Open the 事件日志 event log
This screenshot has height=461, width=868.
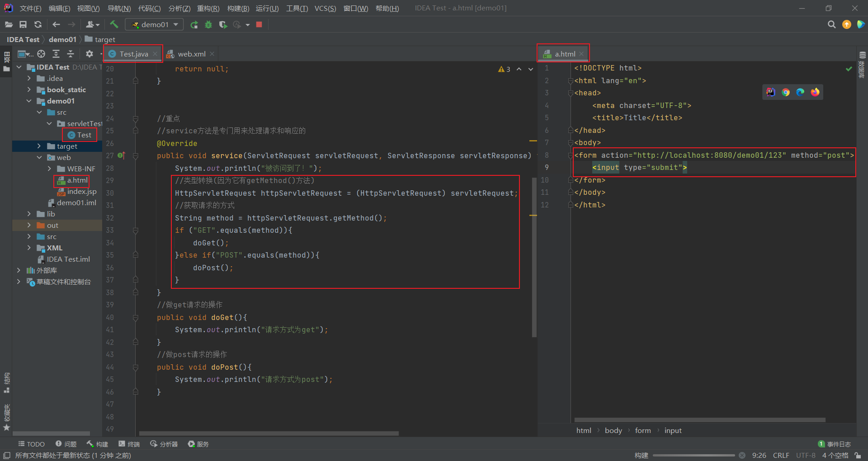click(x=835, y=444)
